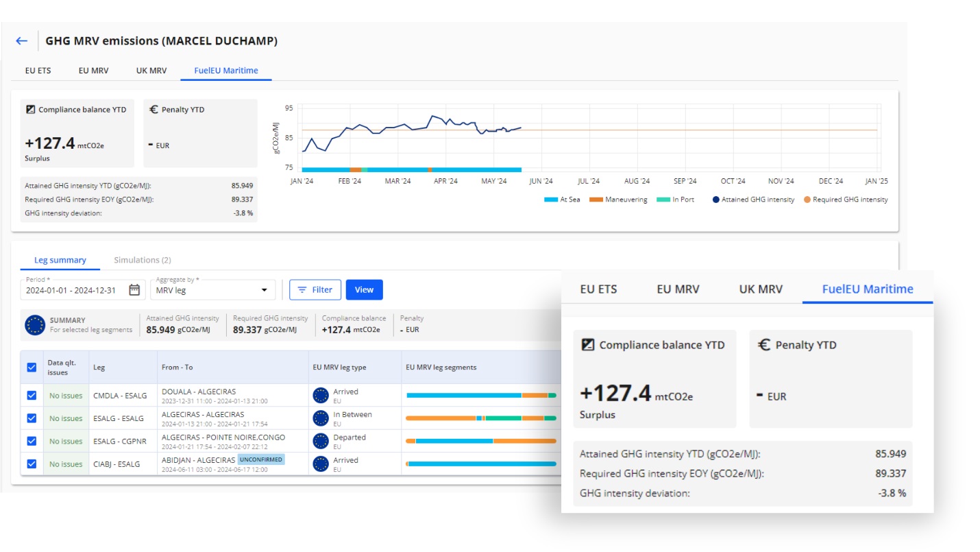Click the Filter button
The width and height of the screenshot is (980, 552).
point(315,290)
